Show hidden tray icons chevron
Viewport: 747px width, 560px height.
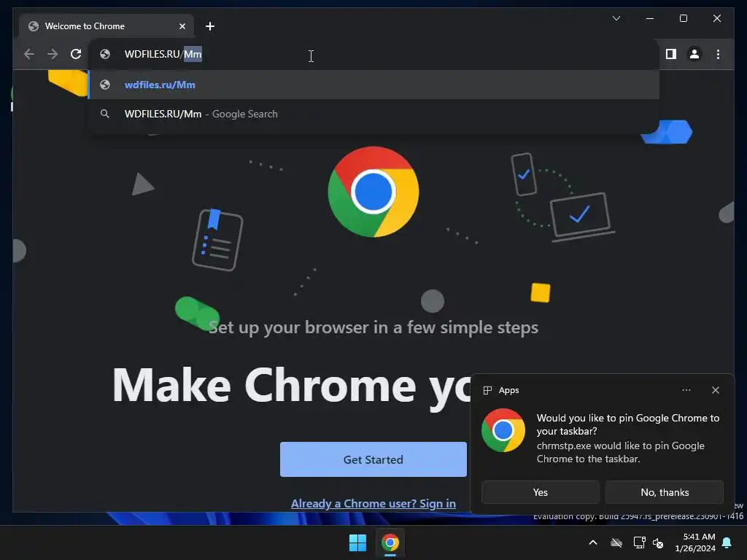coord(593,542)
